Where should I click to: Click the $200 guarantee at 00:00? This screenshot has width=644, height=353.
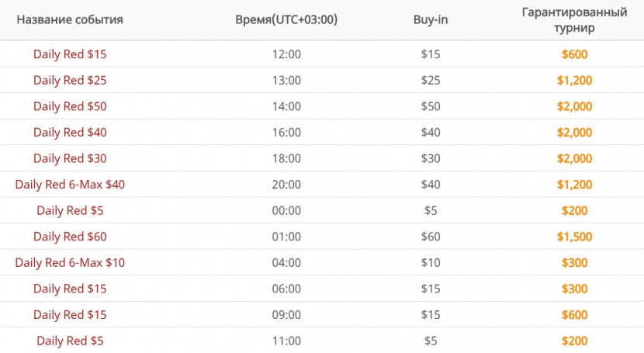[575, 210]
